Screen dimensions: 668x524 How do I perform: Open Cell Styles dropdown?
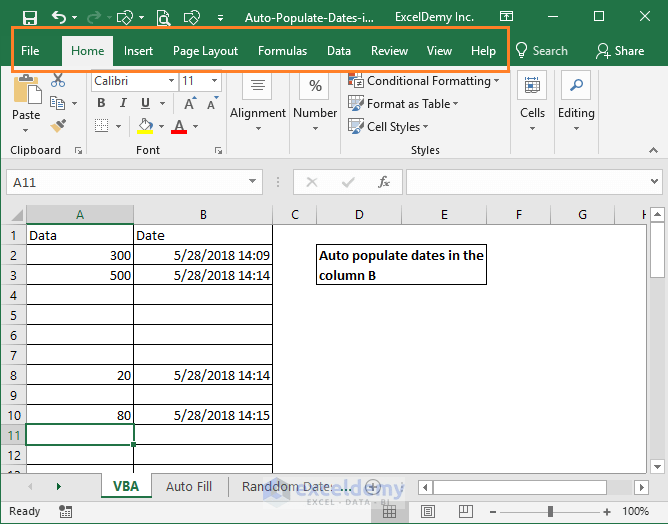[388, 127]
